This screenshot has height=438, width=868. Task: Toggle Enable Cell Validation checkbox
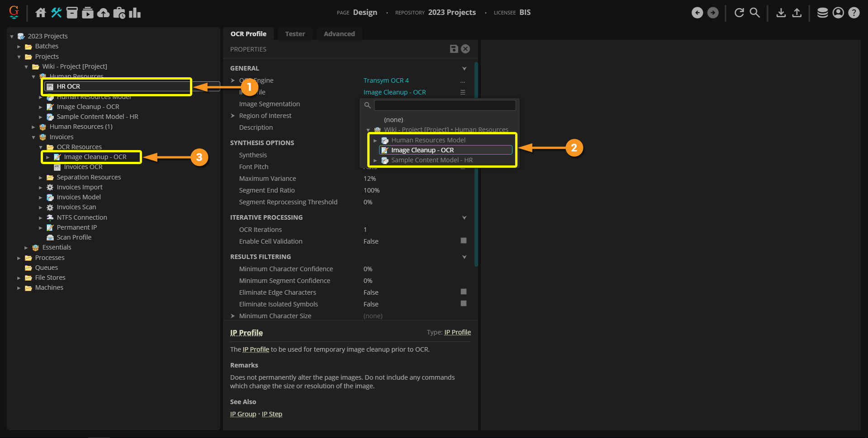463,240
